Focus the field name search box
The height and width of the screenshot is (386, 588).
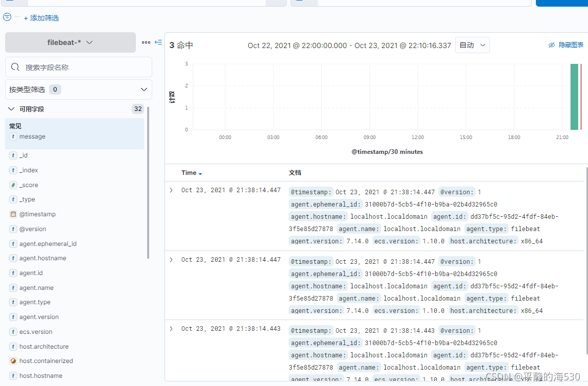tap(78, 67)
